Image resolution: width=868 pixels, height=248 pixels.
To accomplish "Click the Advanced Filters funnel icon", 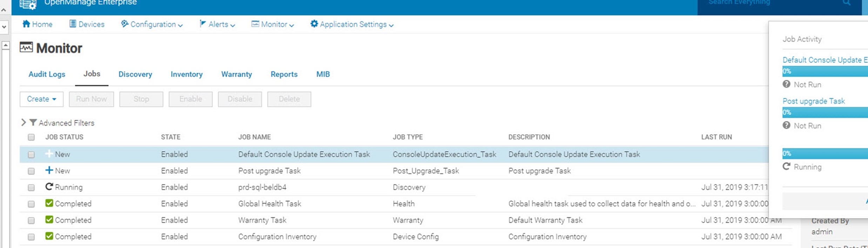I will [33, 123].
